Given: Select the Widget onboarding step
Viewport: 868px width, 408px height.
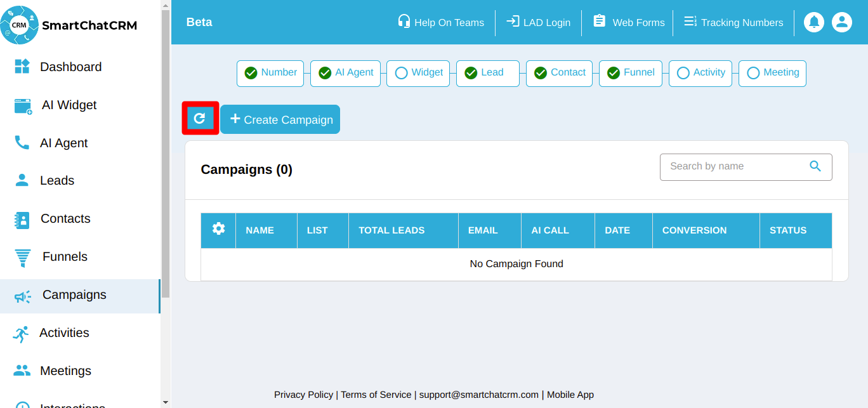Looking at the screenshot, I should pyautogui.click(x=419, y=73).
